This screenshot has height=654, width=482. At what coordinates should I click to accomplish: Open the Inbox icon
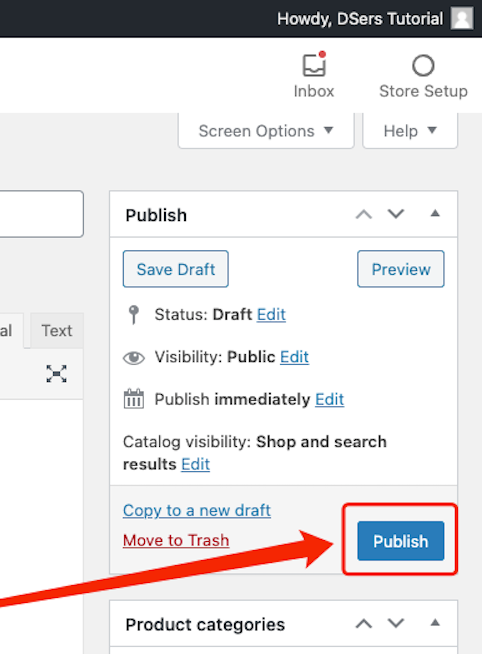pyautogui.click(x=314, y=65)
